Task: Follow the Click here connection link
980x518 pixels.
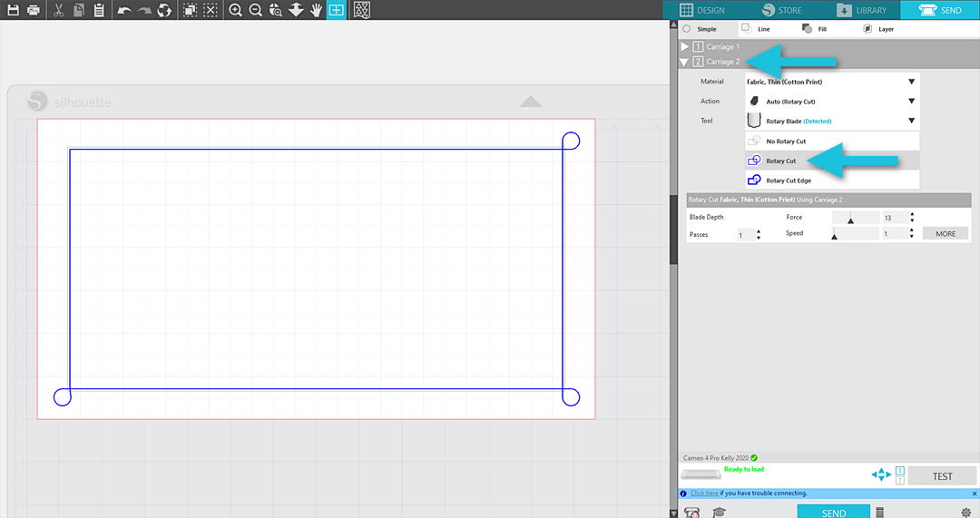Action: (x=704, y=493)
